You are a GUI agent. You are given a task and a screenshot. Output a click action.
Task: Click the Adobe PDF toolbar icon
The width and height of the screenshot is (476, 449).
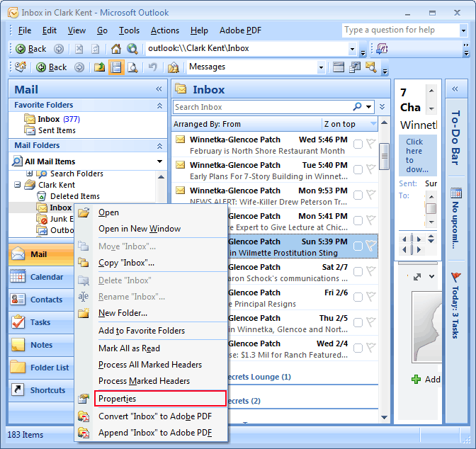pos(382,49)
